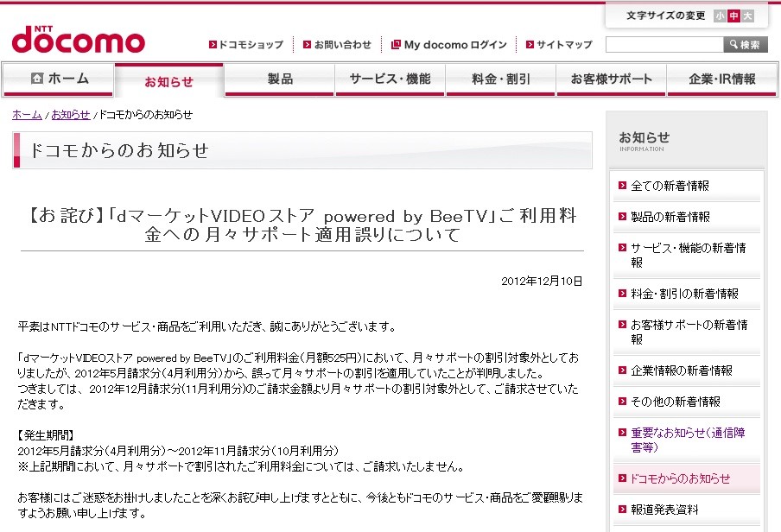Viewport: 781px width, 532px height.
Task: Open the お客様サポート tab
Action: pos(611,79)
